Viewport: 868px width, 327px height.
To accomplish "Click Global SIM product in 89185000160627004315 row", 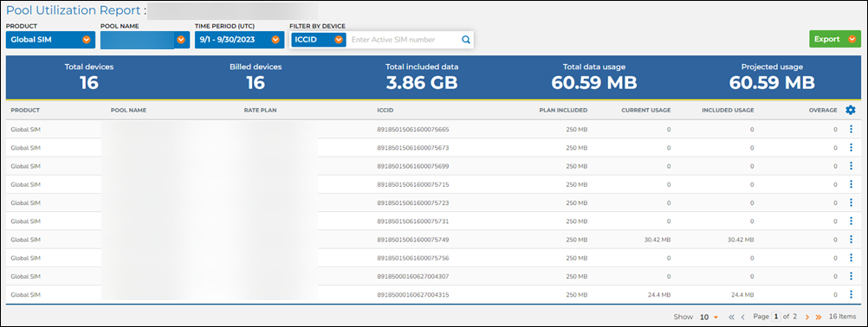I will [x=25, y=294].
